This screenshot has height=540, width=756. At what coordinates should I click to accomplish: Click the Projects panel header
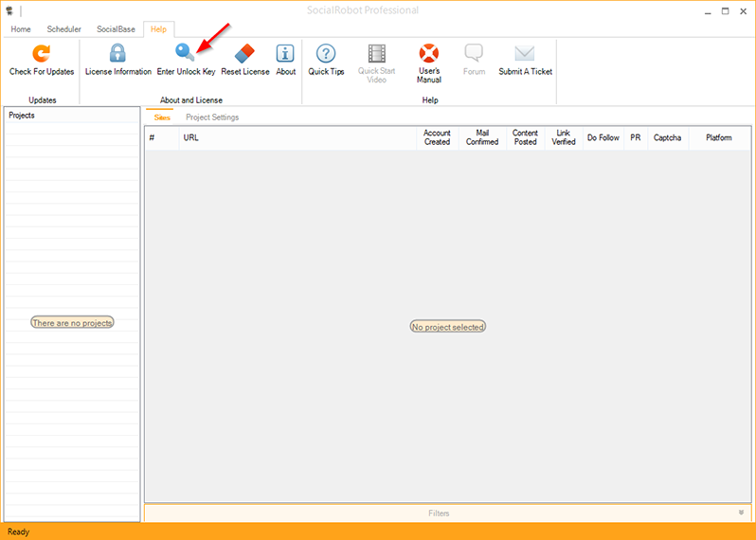(72, 116)
